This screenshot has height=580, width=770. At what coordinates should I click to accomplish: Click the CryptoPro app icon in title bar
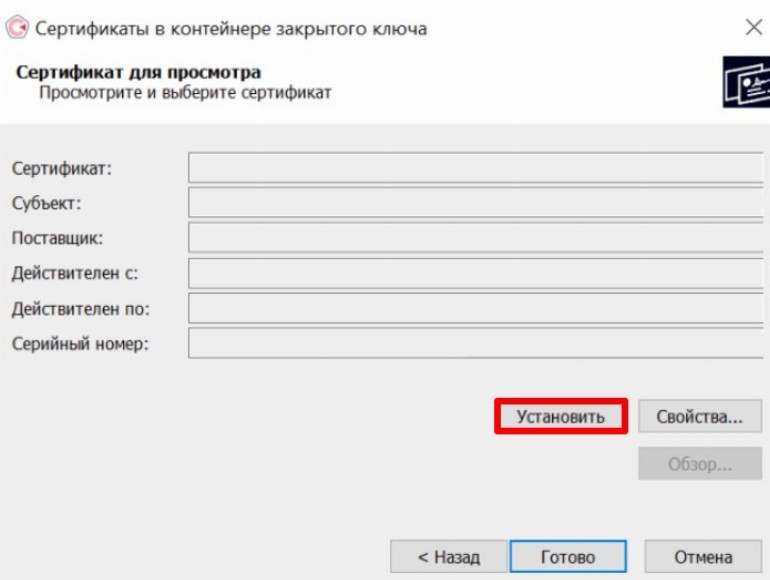click(17, 28)
